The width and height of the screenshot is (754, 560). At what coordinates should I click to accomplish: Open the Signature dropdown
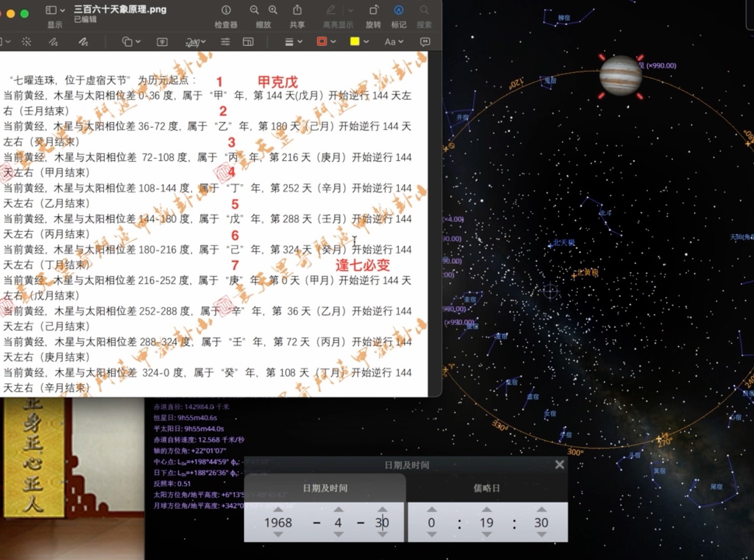point(196,41)
